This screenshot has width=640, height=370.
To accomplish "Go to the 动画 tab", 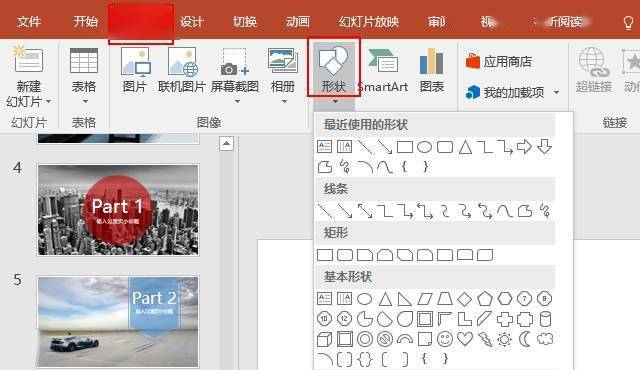I will (x=298, y=22).
